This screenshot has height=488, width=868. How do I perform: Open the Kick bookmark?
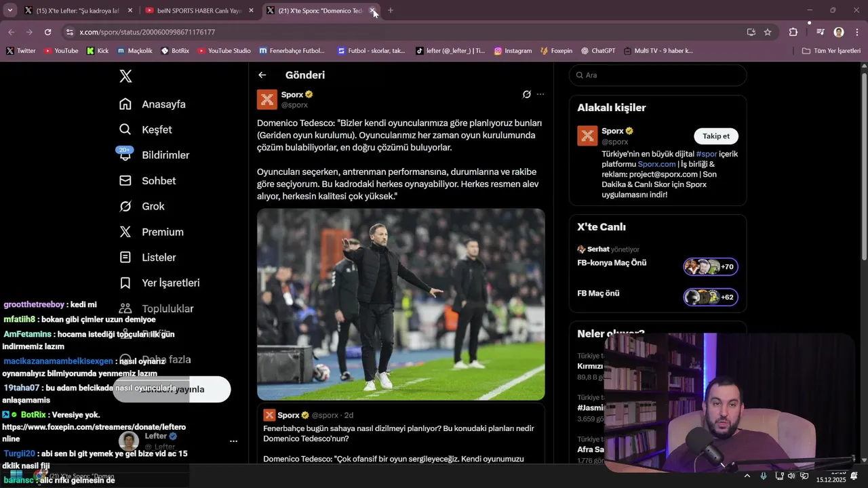(x=97, y=51)
